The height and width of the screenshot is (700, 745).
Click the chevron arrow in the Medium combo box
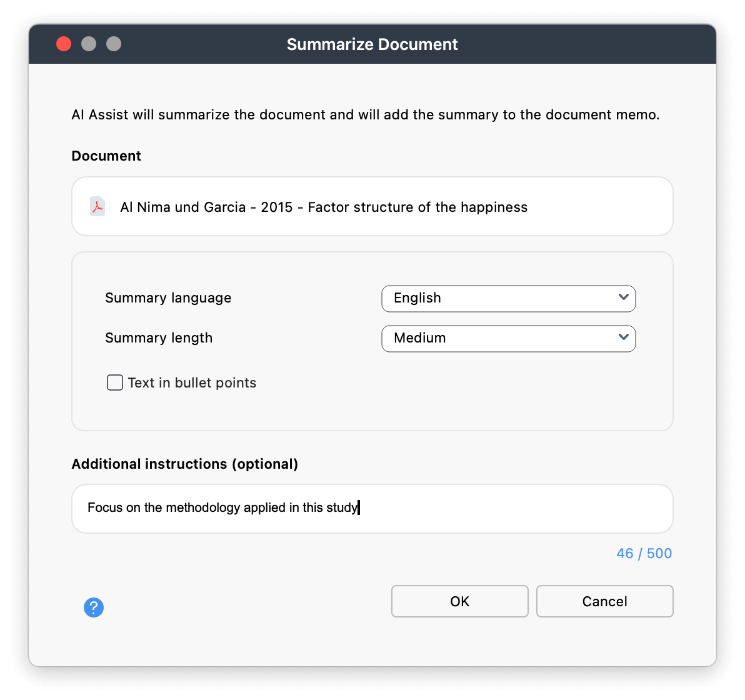pyautogui.click(x=622, y=337)
